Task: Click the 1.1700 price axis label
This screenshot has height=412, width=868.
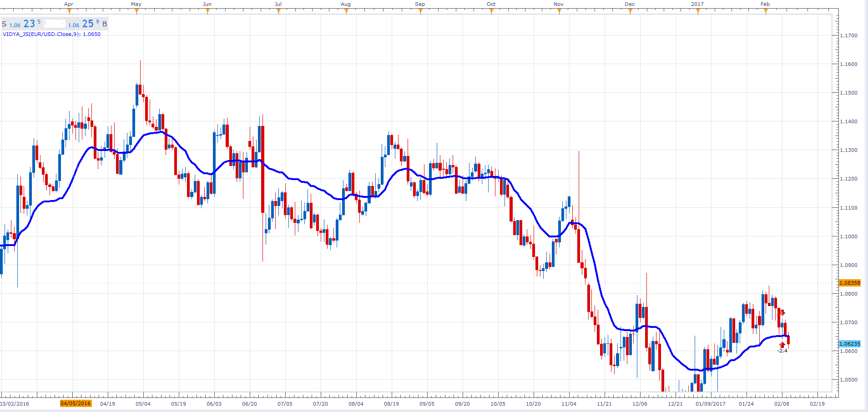Action: tap(848, 35)
